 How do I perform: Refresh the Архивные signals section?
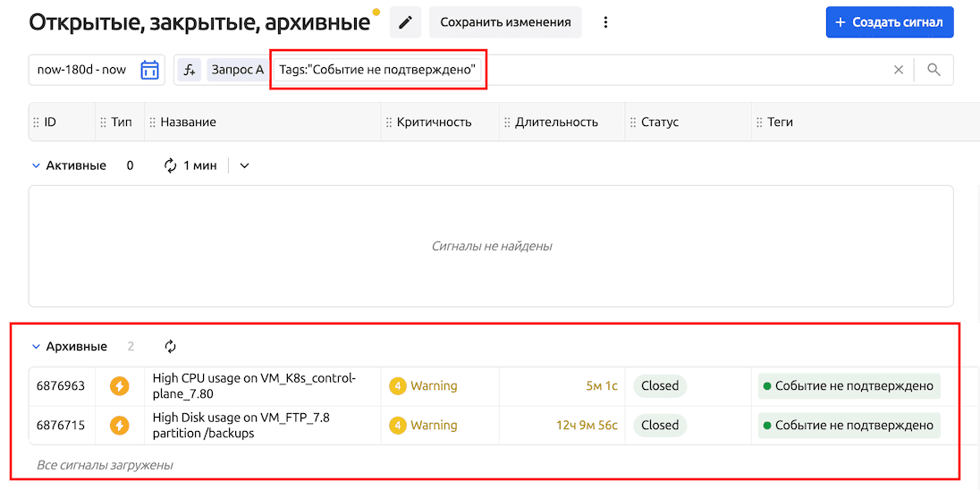[171, 346]
